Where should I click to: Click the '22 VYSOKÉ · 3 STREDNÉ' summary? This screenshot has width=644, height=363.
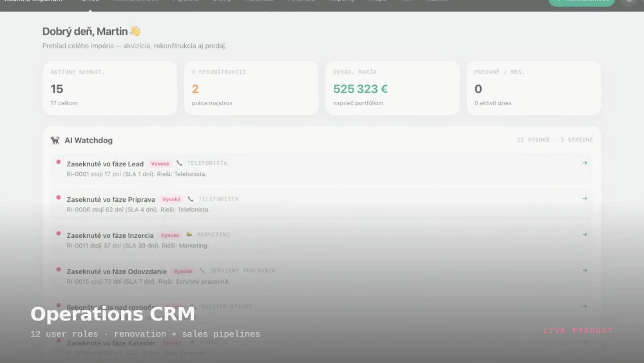tap(555, 140)
